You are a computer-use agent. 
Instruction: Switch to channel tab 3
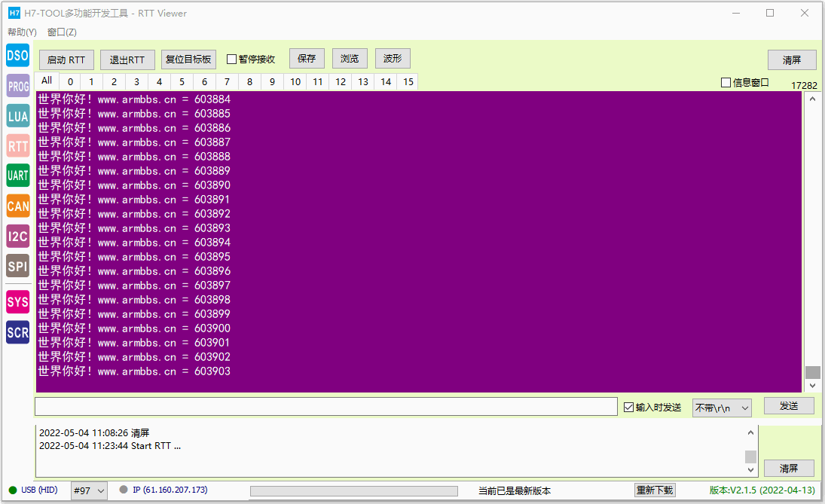pyautogui.click(x=137, y=81)
